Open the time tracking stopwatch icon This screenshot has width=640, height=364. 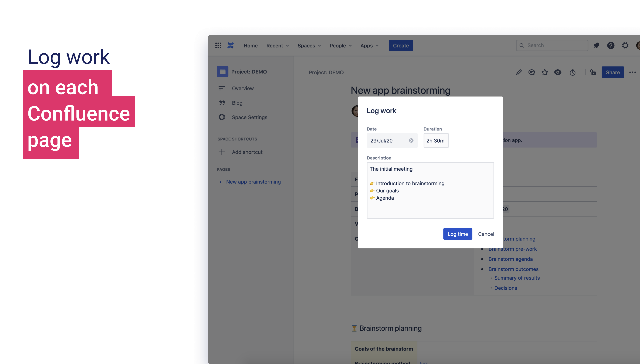pos(573,72)
